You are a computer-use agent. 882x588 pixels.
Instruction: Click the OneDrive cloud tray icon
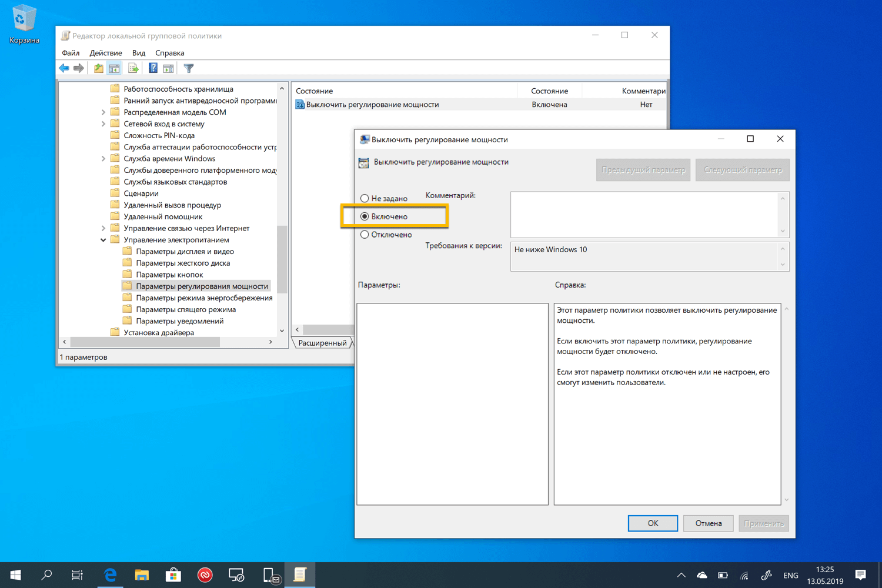[x=702, y=575]
